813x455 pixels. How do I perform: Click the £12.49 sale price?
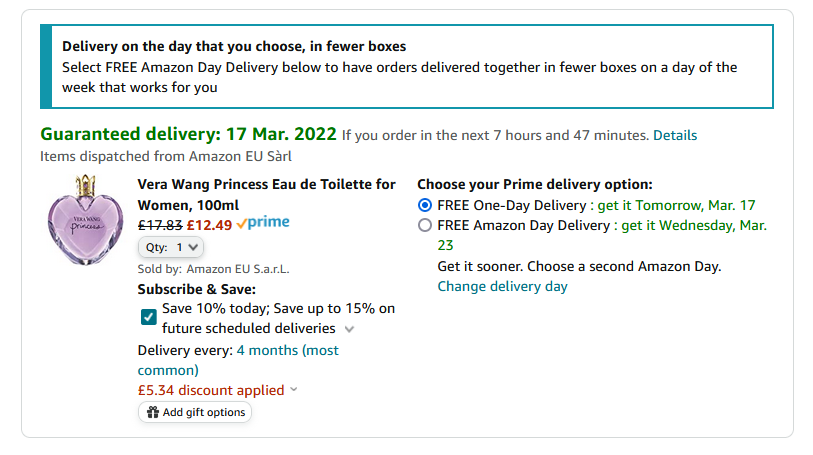coord(209,225)
